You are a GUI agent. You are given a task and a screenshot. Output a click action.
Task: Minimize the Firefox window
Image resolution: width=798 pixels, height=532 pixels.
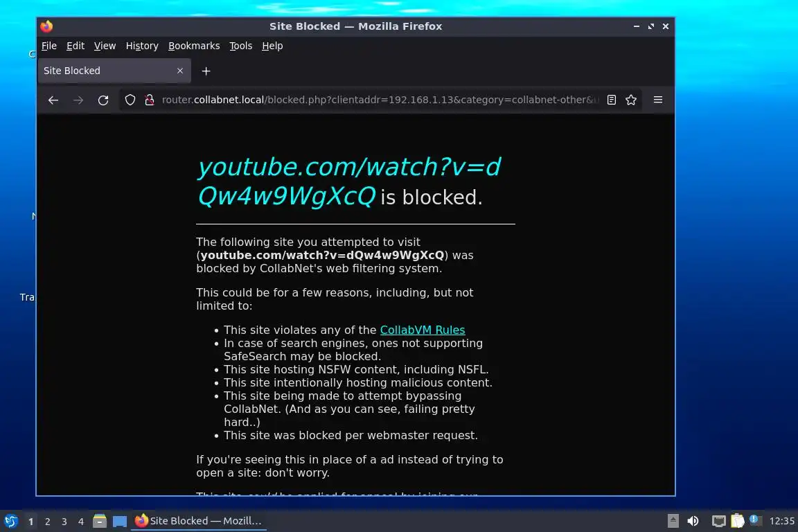click(636, 26)
